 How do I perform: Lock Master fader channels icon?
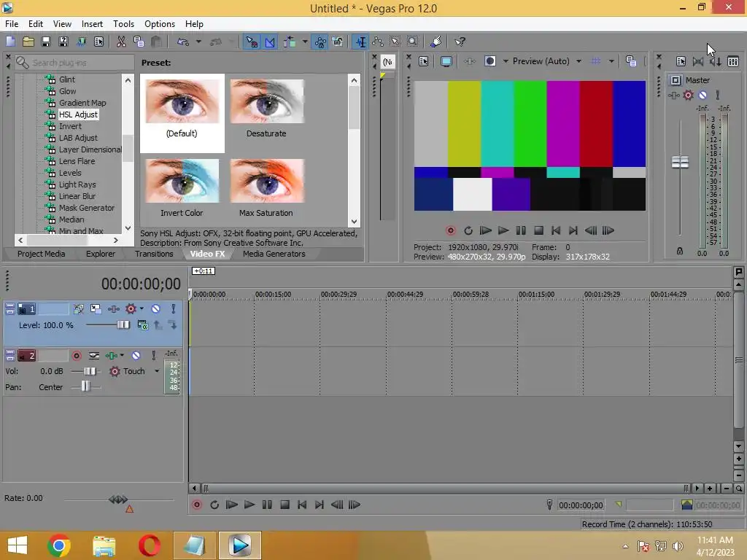point(680,251)
